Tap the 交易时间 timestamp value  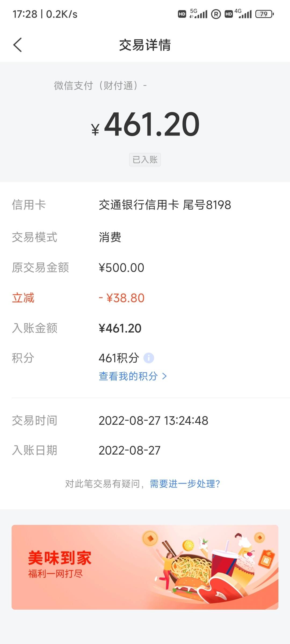(153, 420)
